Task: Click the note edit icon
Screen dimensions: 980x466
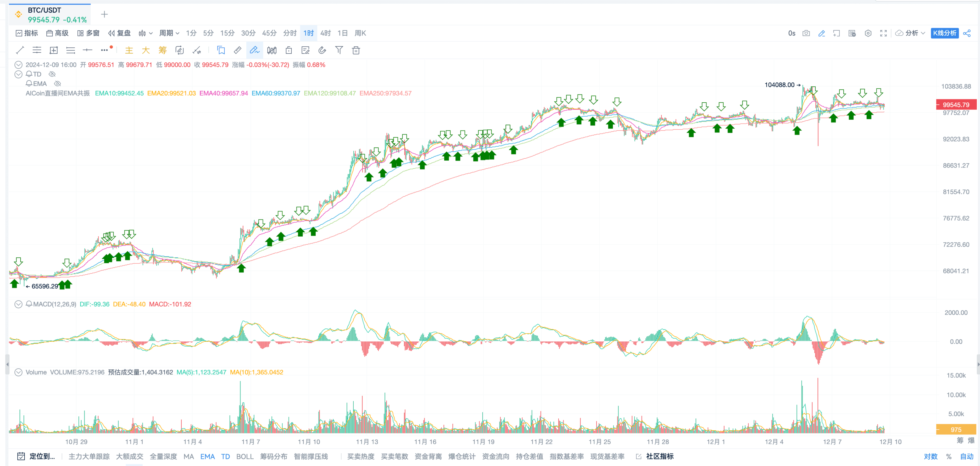Action: (x=306, y=50)
